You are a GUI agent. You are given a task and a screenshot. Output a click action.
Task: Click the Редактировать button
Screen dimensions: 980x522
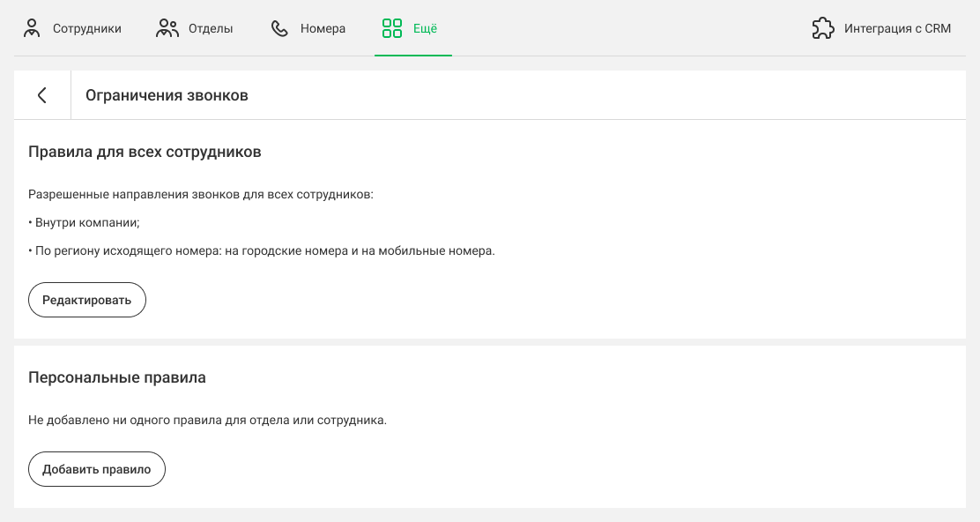87,300
